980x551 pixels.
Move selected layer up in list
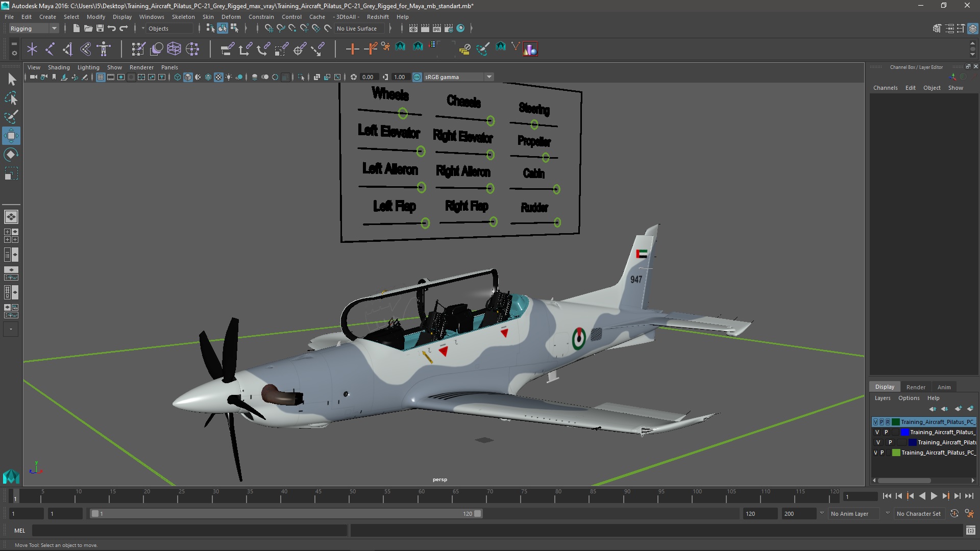click(x=933, y=409)
